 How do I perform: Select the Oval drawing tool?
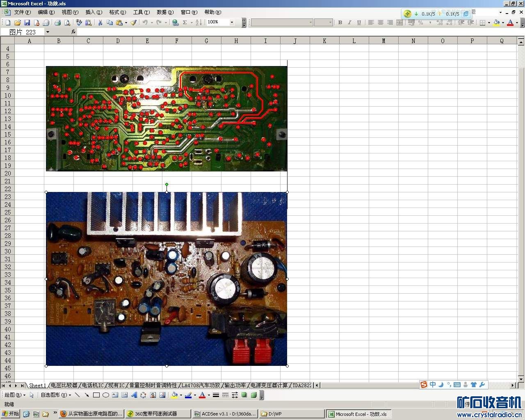(x=105, y=395)
